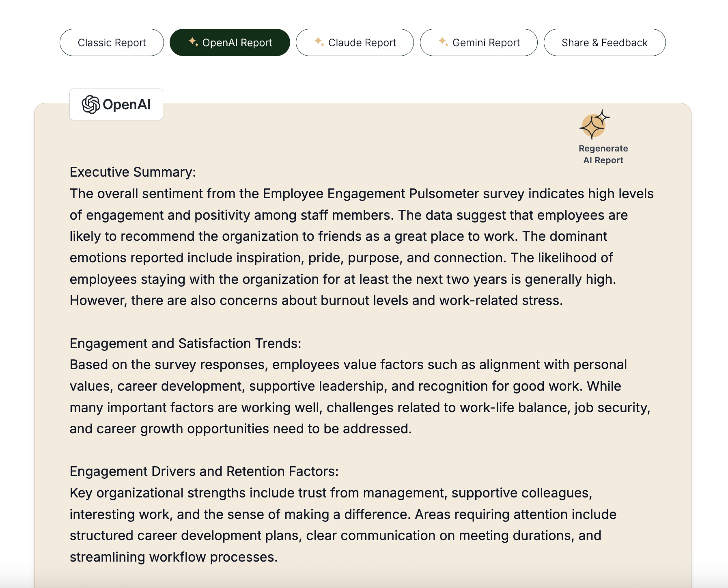Click the Executive Summary heading
Screen dimensions: 728x588
(133, 172)
